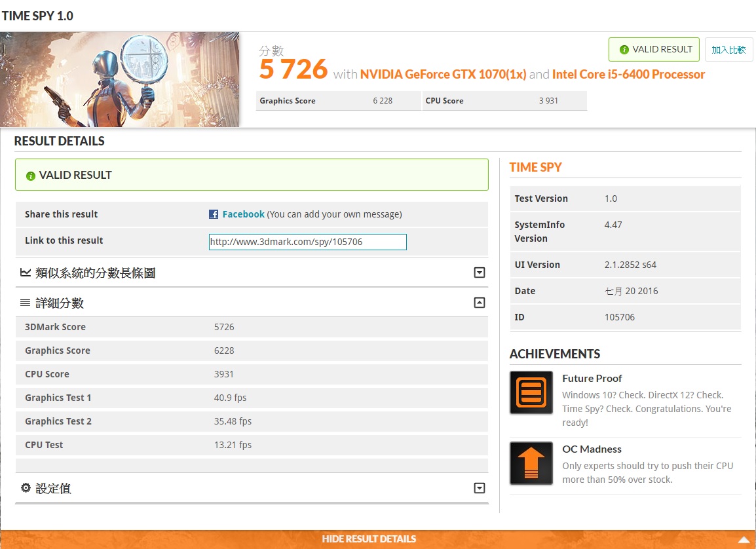Click the Future Proof achievement title
This screenshot has width=756, height=549.
tap(592, 379)
